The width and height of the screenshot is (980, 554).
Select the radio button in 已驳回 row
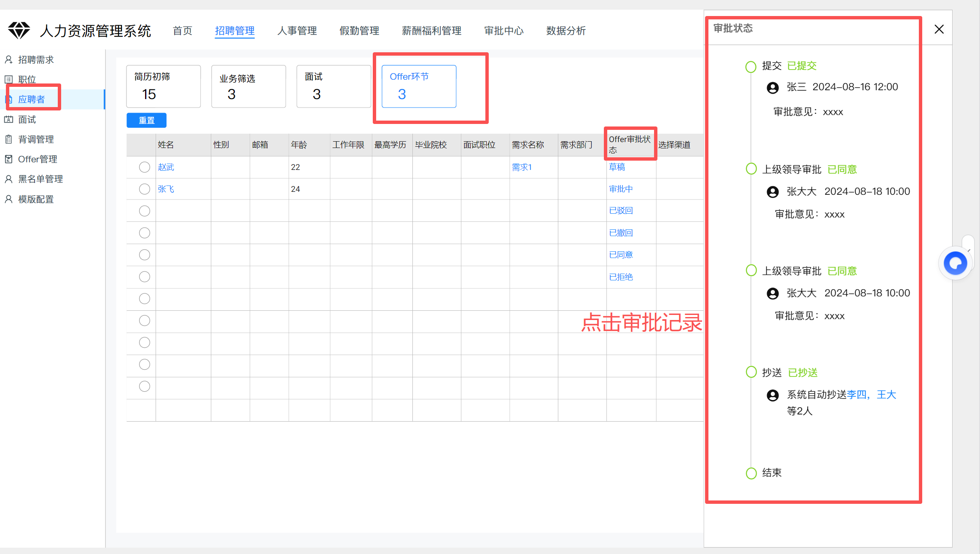coord(145,211)
